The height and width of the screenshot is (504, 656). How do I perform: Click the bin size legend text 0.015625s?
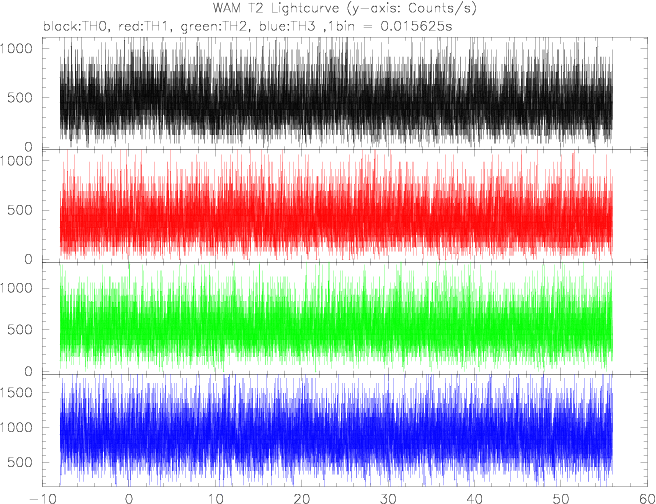[x=416, y=26]
